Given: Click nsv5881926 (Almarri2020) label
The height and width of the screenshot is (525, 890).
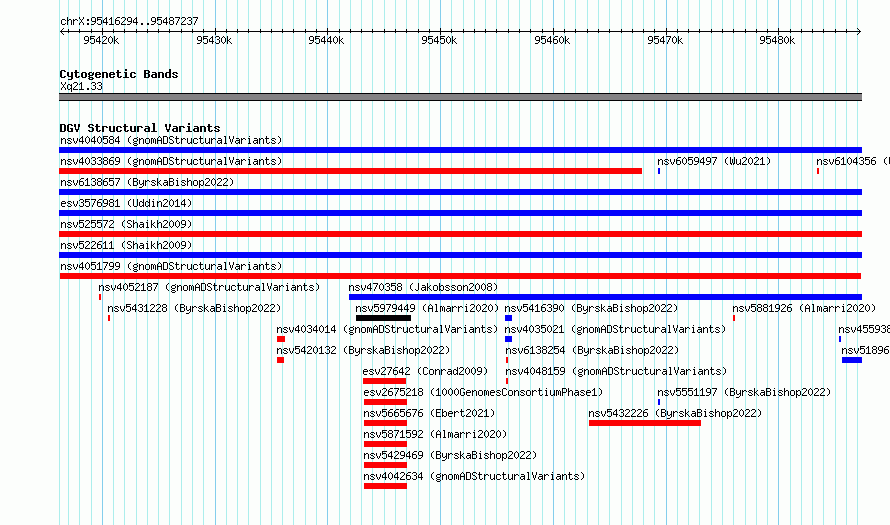Looking at the screenshot, I should (x=804, y=308).
